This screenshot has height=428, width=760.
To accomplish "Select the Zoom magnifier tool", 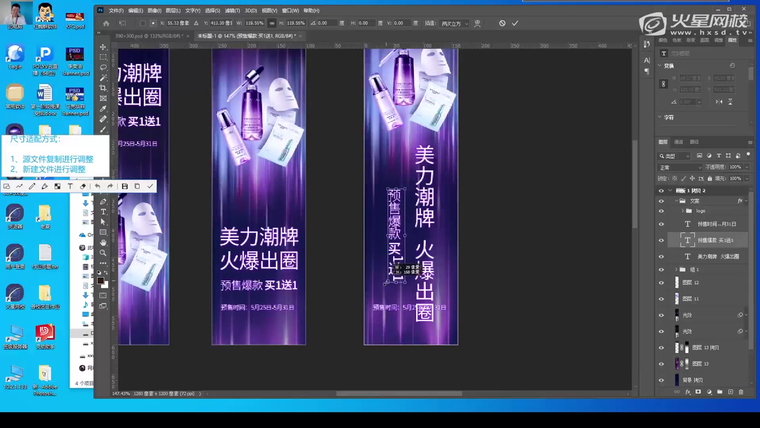I will point(103,253).
